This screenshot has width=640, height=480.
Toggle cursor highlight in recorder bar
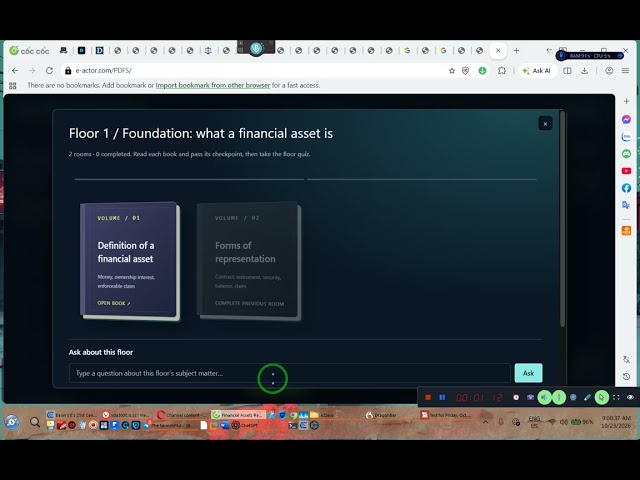[x=601, y=397]
